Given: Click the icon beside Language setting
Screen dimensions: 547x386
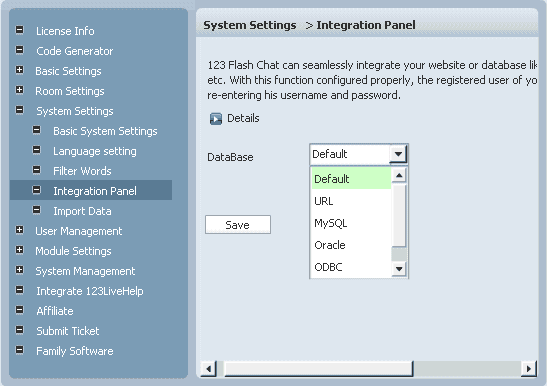Looking at the screenshot, I should pyautogui.click(x=36, y=150).
